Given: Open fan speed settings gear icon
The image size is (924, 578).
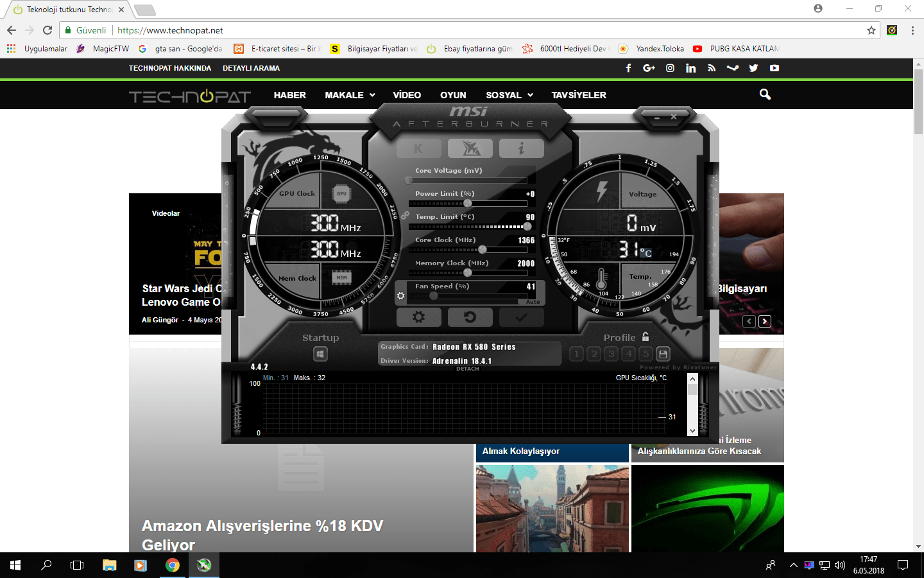Looking at the screenshot, I should tap(401, 296).
